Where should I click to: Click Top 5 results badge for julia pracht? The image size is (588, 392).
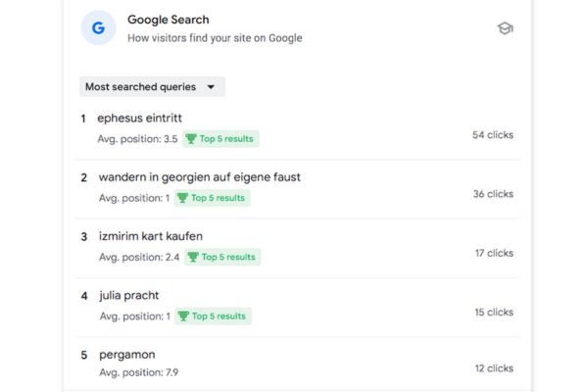[213, 316]
